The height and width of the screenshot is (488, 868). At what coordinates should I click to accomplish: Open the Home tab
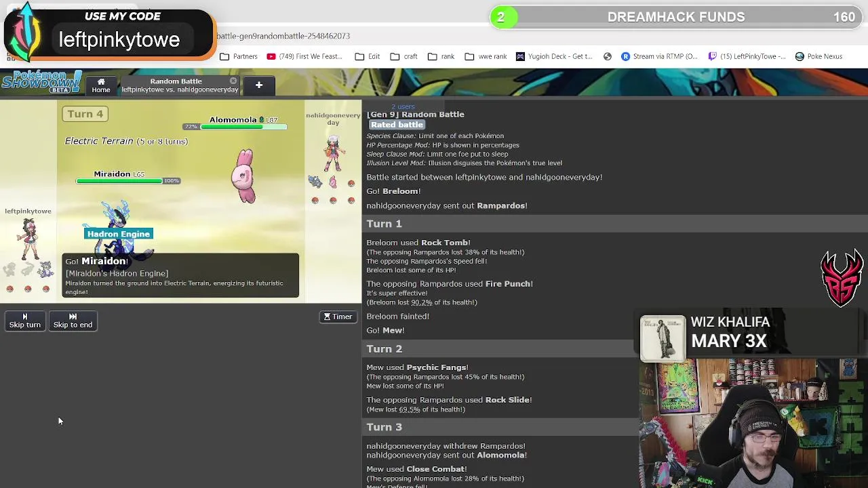coord(101,85)
